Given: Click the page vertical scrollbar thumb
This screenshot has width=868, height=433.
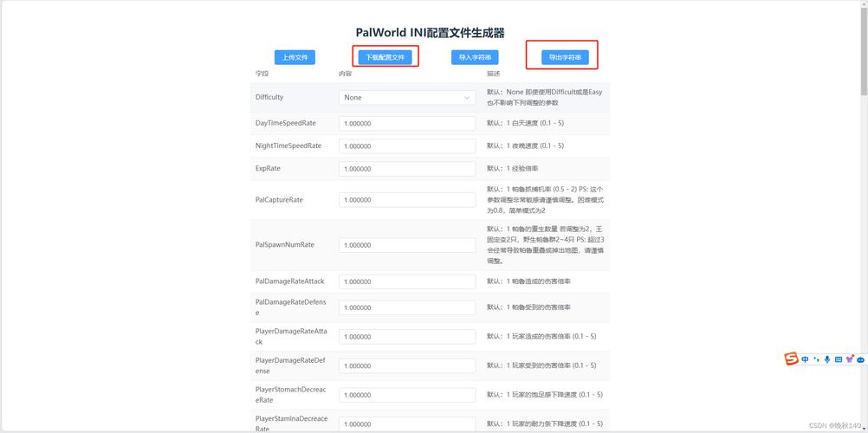Looking at the screenshot, I should 864,50.
